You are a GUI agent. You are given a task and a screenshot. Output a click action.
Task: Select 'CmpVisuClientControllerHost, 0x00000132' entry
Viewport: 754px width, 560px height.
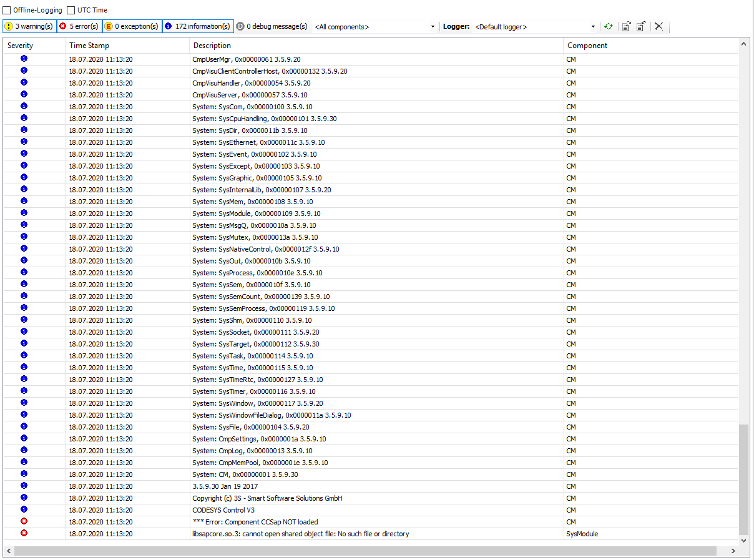(x=270, y=71)
